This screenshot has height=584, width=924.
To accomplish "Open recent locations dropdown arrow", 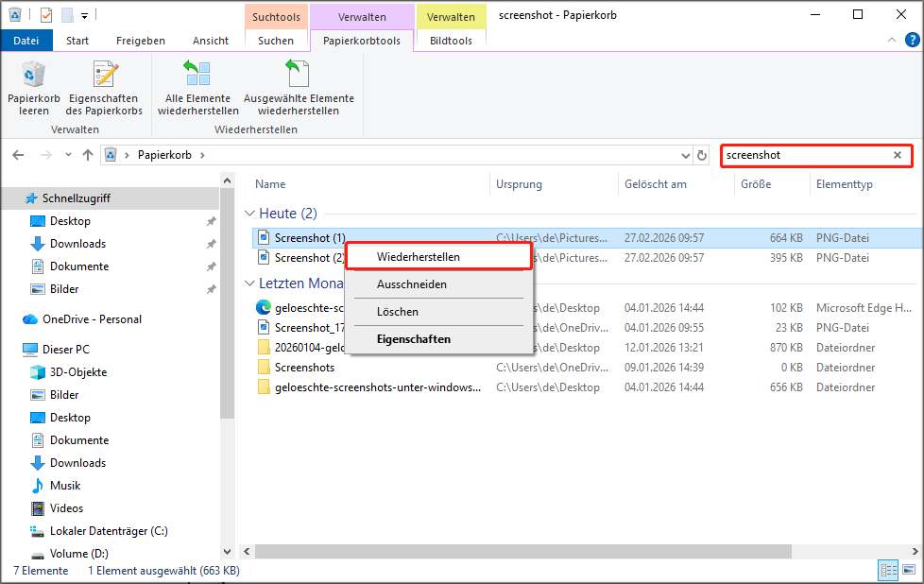I will click(68, 155).
